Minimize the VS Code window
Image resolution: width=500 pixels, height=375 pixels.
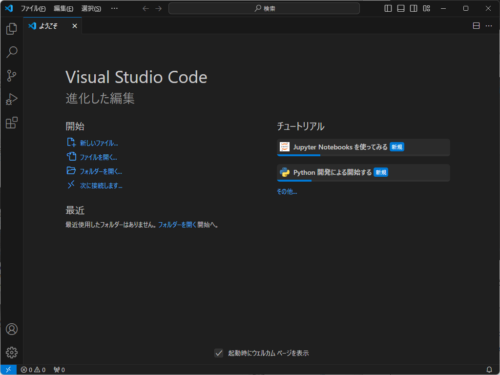(443, 8)
